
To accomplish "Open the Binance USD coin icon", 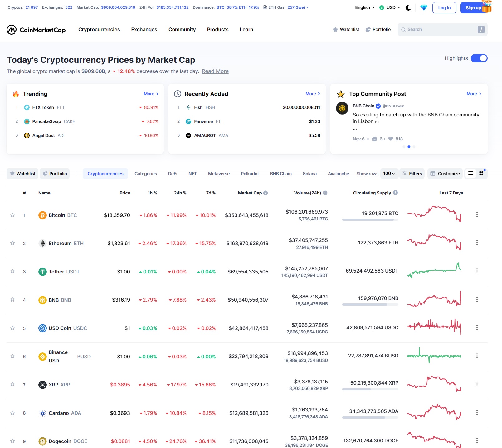I will pos(42,357).
